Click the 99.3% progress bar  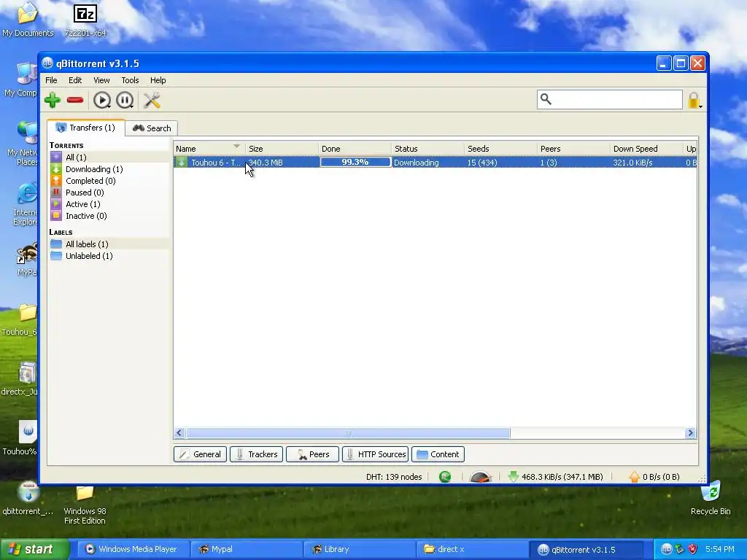click(355, 163)
